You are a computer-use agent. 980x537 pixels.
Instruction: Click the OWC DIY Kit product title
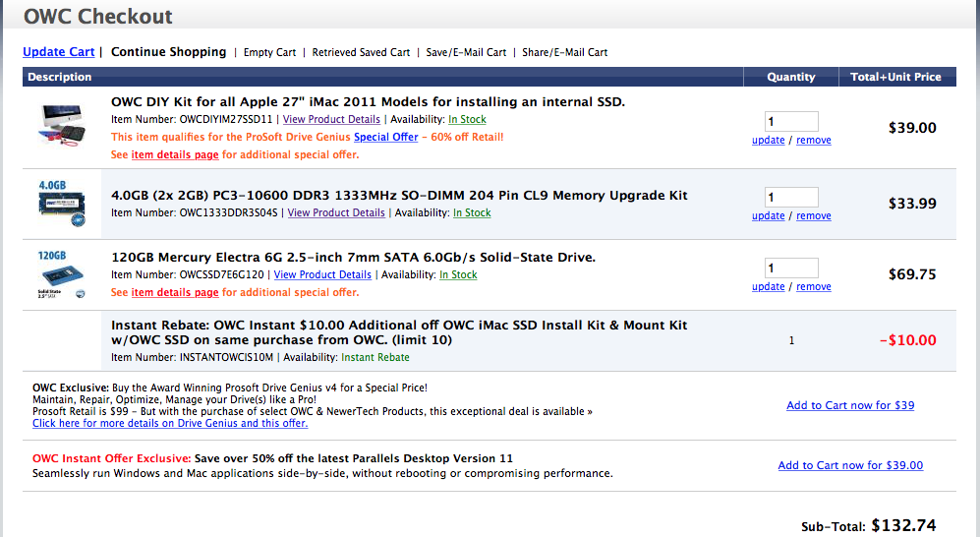pos(369,102)
